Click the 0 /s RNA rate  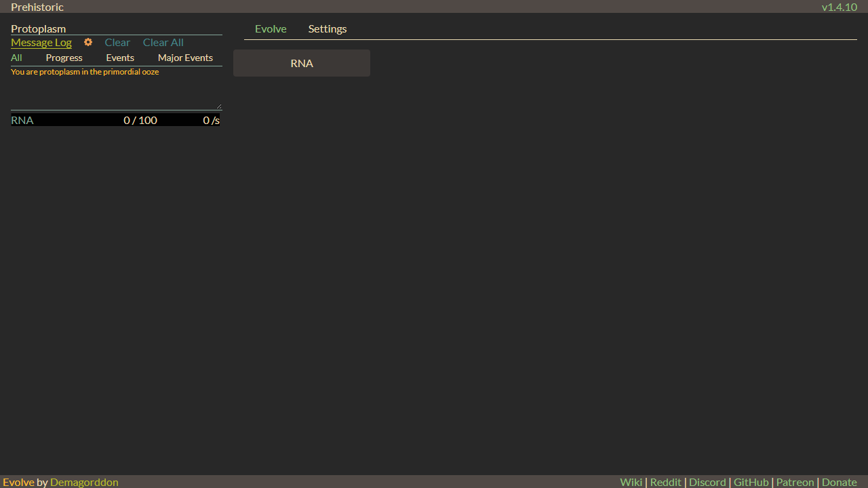click(211, 120)
